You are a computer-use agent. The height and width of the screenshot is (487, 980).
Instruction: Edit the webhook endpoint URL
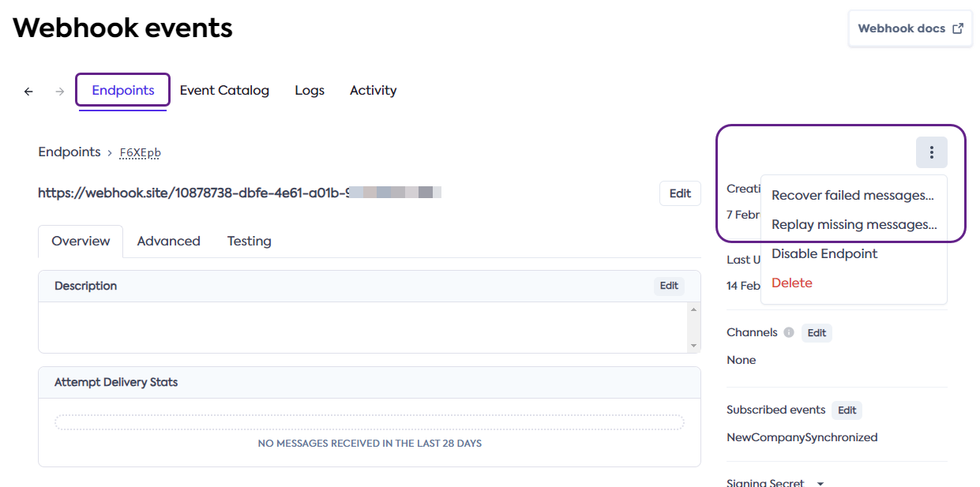point(679,193)
